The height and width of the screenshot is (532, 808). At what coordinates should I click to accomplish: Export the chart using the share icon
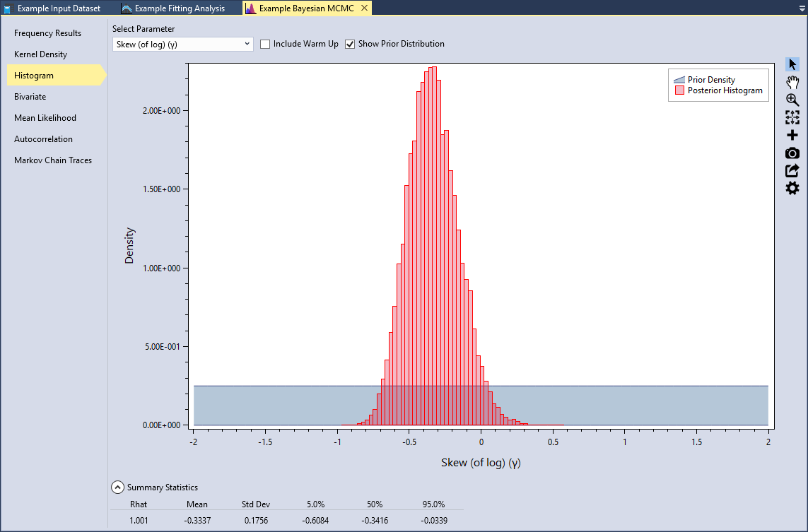pyautogui.click(x=792, y=170)
